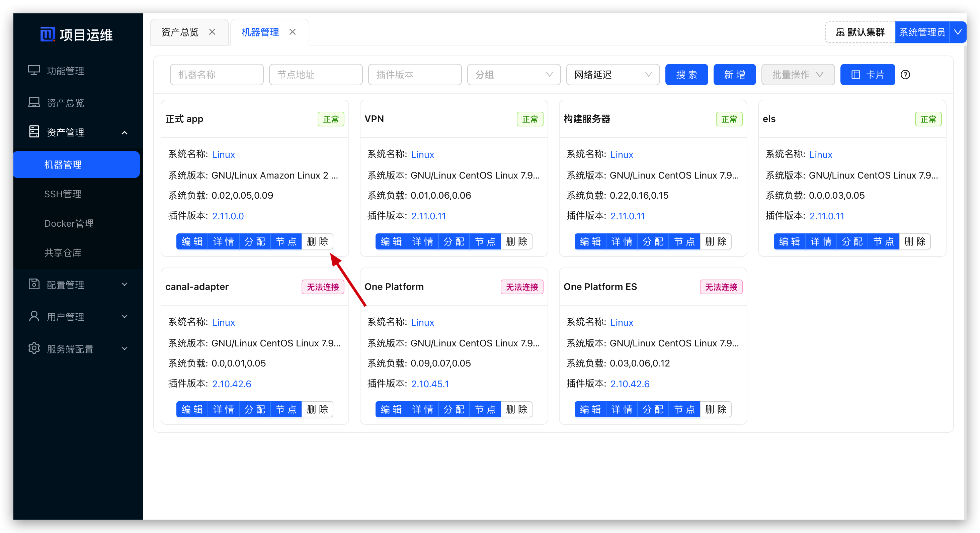The width and height of the screenshot is (980, 533).
Task: Switch to 资产总览 tab
Action: pos(180,32)
